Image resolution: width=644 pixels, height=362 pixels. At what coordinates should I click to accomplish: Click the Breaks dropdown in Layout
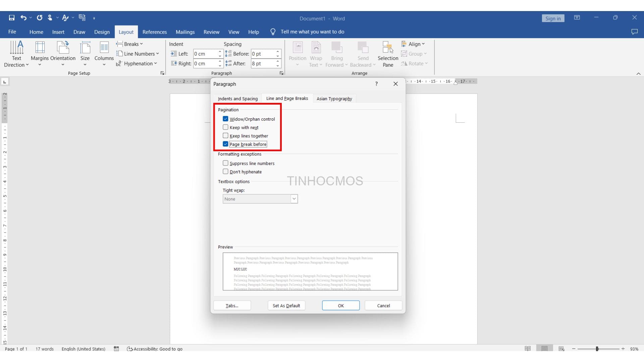pos(130,44)
